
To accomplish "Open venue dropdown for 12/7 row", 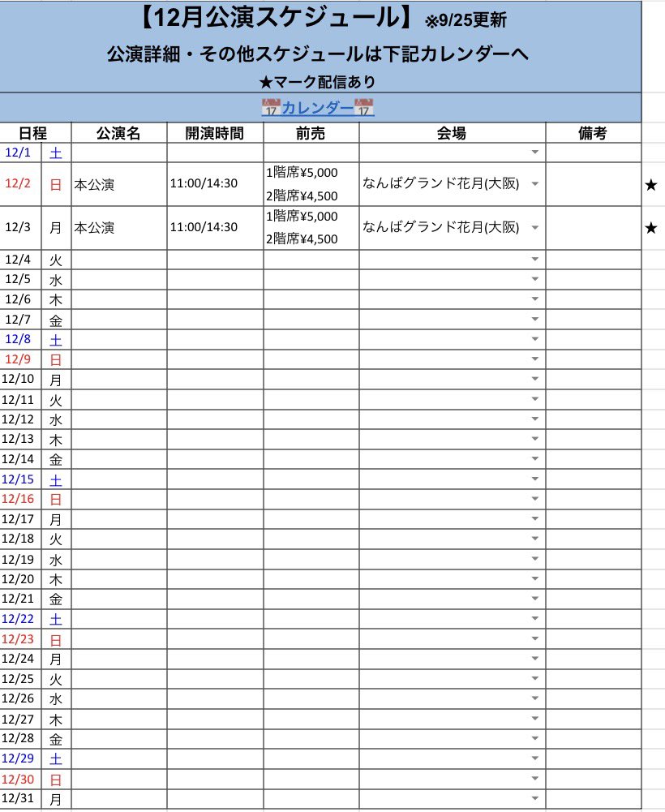I will [535, 319].
